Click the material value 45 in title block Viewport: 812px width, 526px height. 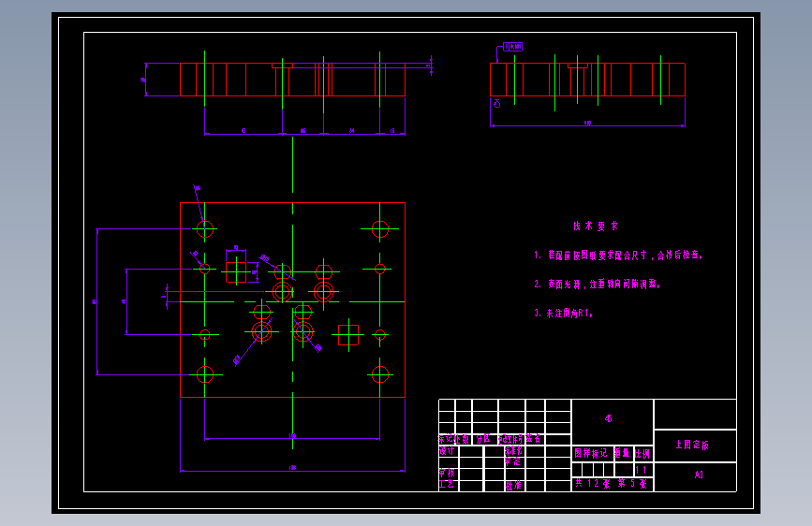click(609, 418)
